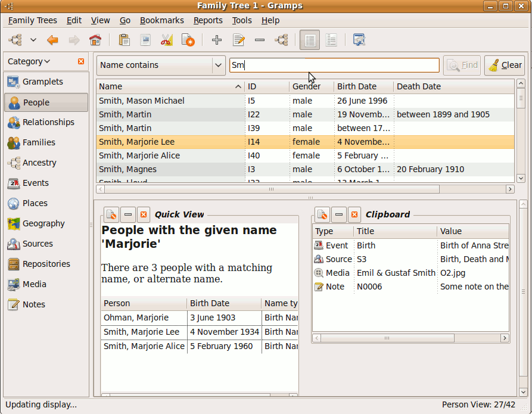Open the Media category
The height and width of the screenshot is (414, 532).
tap(46, 284)
